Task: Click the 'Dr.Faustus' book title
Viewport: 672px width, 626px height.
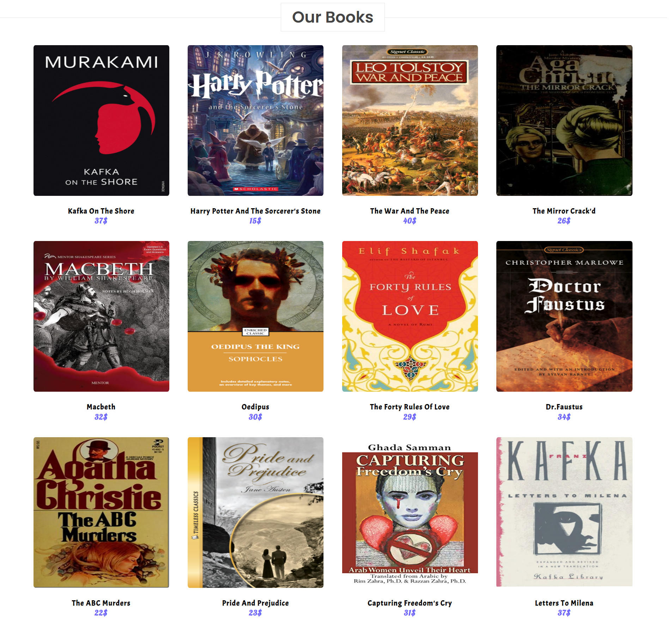Action: (x=564, y=407)
